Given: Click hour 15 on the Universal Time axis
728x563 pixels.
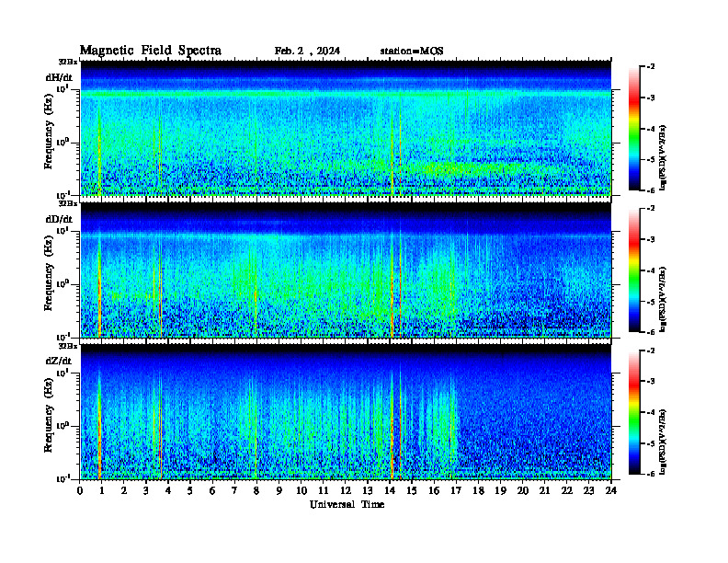Looking at the screenshot, I should click(412, 490).
